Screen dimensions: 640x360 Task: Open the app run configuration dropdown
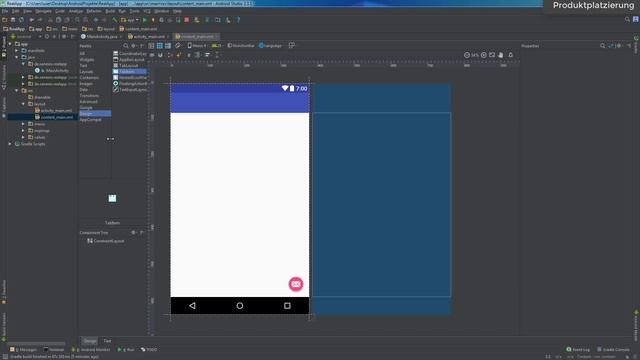point(130,20)
